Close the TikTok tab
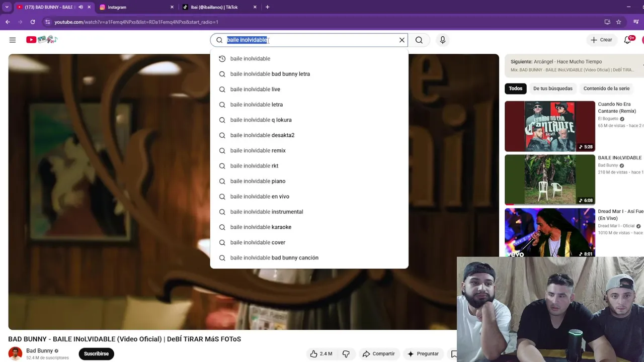Screen dimensions: 644x362 [x=255, y=7]
